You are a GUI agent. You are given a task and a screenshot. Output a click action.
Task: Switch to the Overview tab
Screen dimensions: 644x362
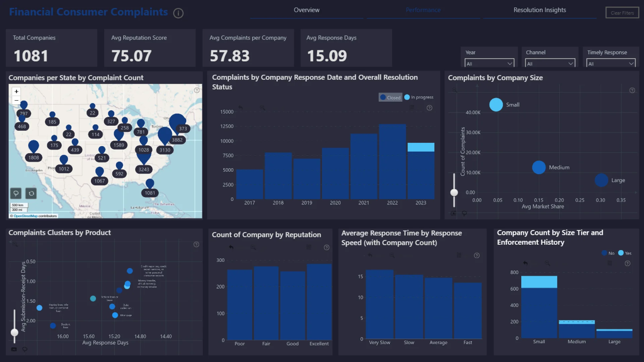point(307,10)
